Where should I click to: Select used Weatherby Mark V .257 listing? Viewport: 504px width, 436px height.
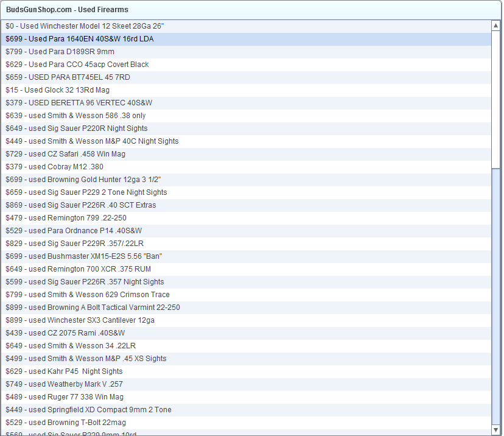pos(246,384)
